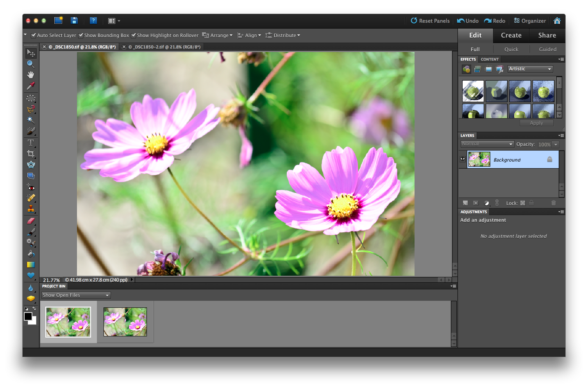Click the Undo button
This screenshot has height=388, width=588.
point(468,21)
